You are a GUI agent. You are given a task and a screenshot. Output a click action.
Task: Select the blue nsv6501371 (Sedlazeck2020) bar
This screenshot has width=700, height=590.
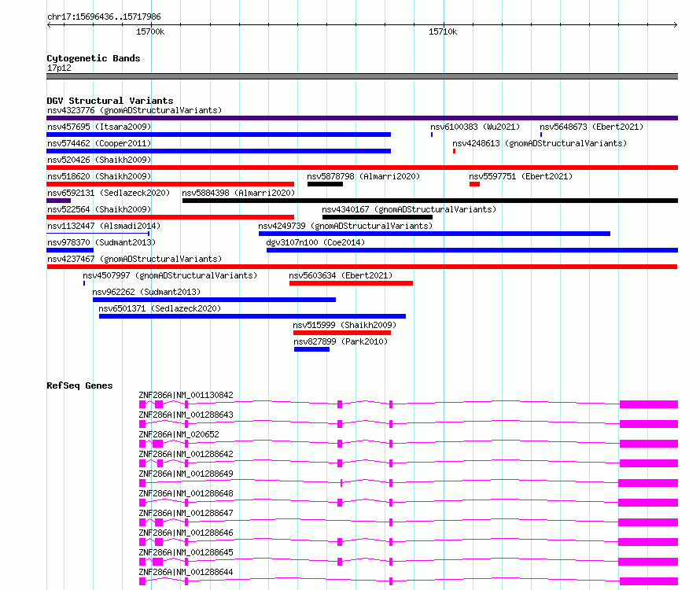coord(252,316)
